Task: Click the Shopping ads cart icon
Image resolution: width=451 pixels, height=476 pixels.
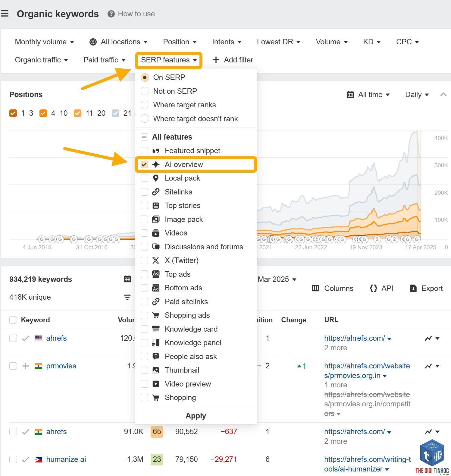Action: (x=155, y=315)
